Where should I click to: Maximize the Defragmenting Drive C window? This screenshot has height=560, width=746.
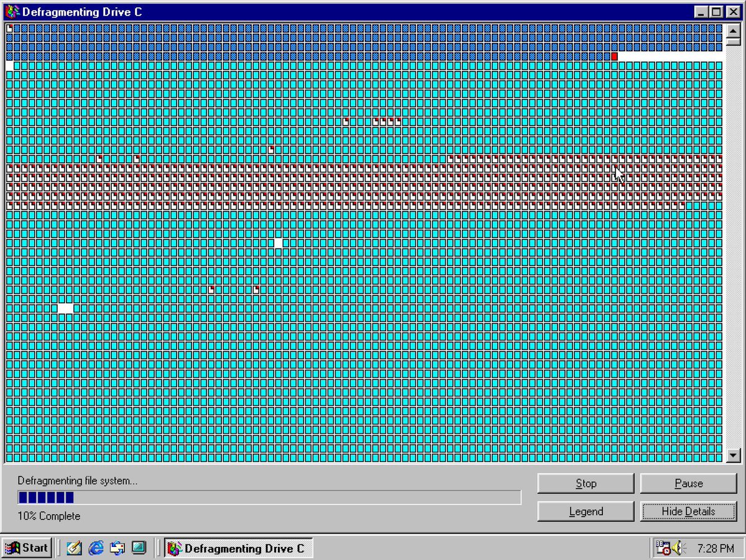click(716, 12)
